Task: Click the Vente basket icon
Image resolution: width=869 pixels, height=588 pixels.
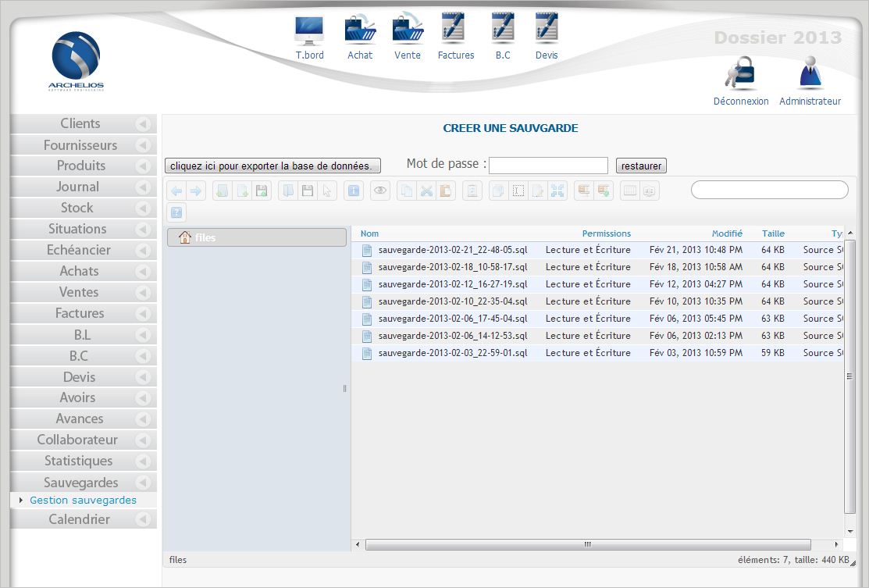Action: click(408, 31)
